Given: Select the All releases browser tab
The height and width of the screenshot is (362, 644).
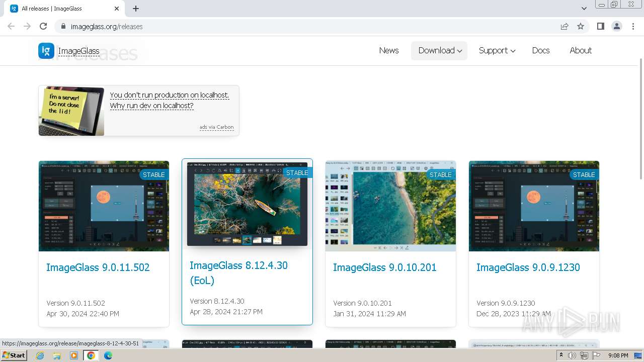Looking at the screenshot, I should 64,9.
